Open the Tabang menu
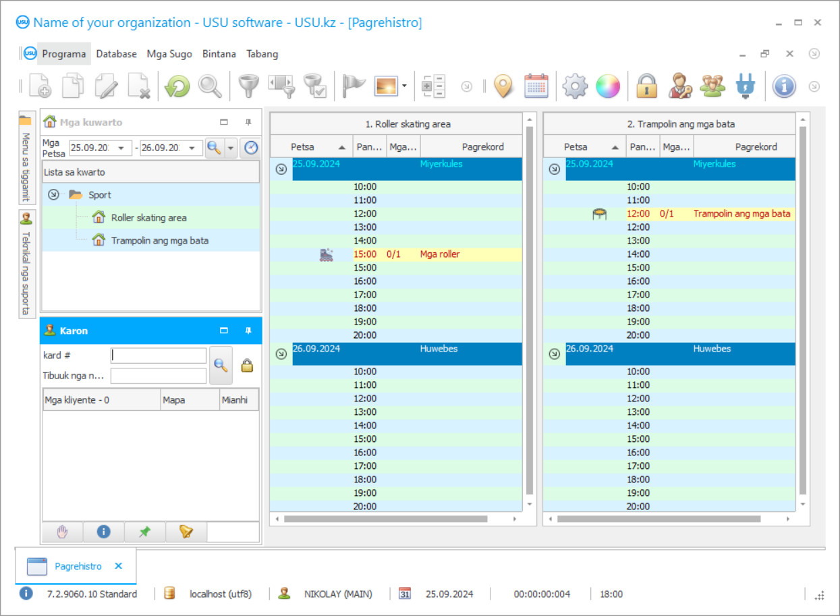This screenshot has height=616, width=840. (x=262, y=54)
